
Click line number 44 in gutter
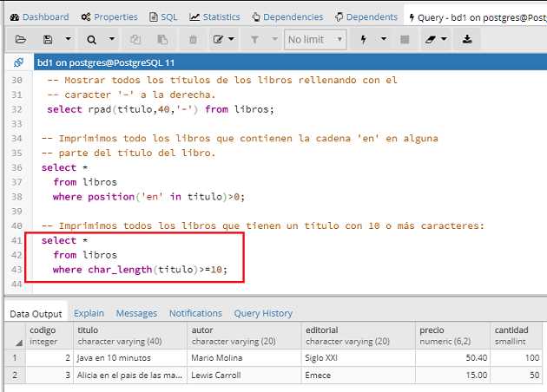(16, 284)
